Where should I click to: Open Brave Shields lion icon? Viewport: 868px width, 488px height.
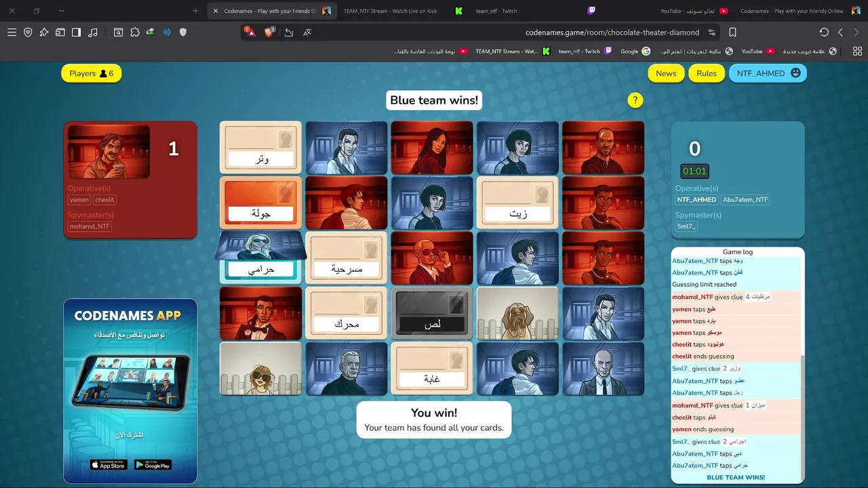coord(269,33)
